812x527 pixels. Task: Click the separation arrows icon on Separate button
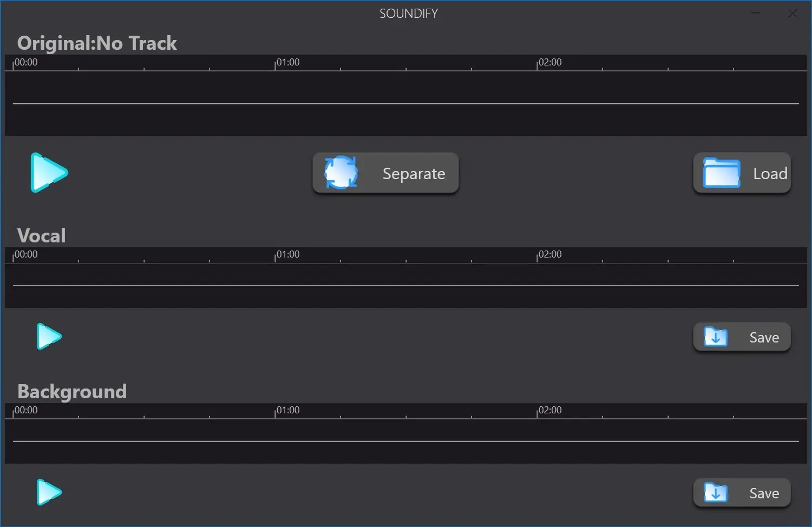[342, 173]
